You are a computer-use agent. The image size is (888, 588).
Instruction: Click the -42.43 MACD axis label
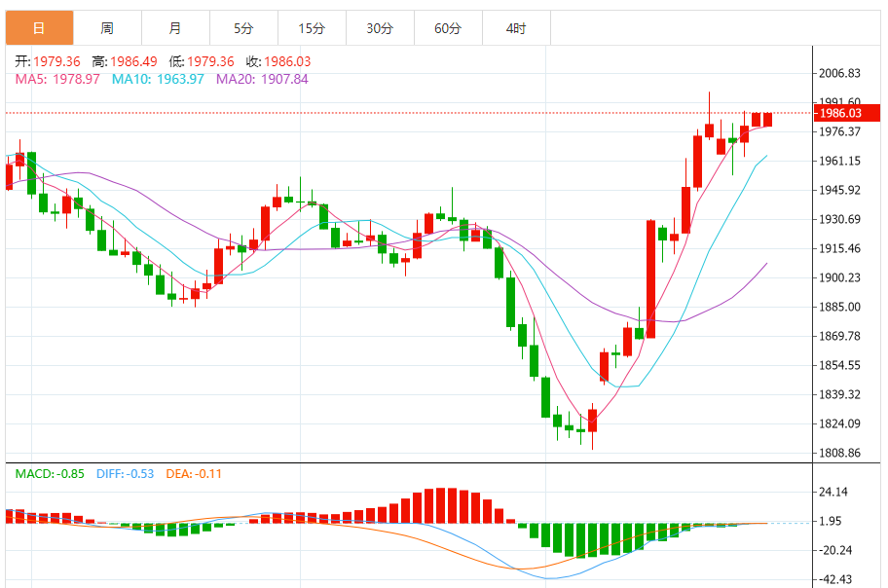[833, 579]
